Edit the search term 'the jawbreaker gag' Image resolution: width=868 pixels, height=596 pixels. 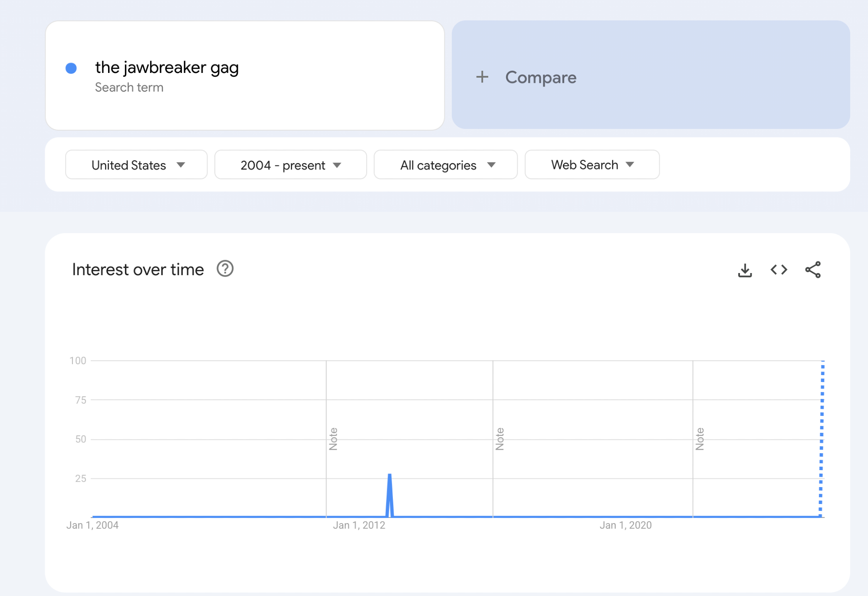tap(167, 68)
